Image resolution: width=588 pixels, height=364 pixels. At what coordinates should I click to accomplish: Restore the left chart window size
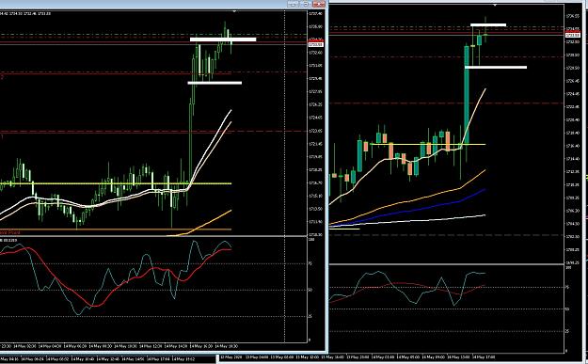tap(306, 4)
